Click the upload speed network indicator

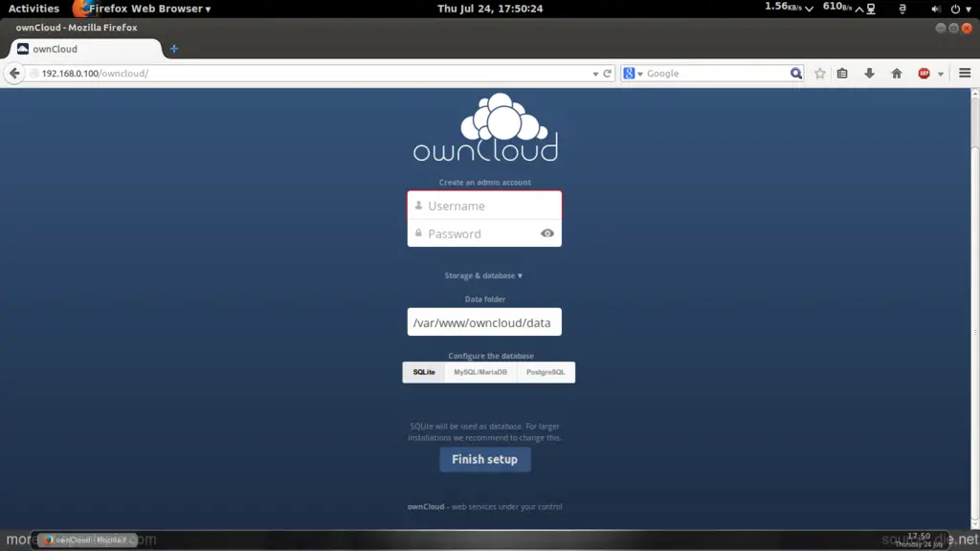point(842,8)
